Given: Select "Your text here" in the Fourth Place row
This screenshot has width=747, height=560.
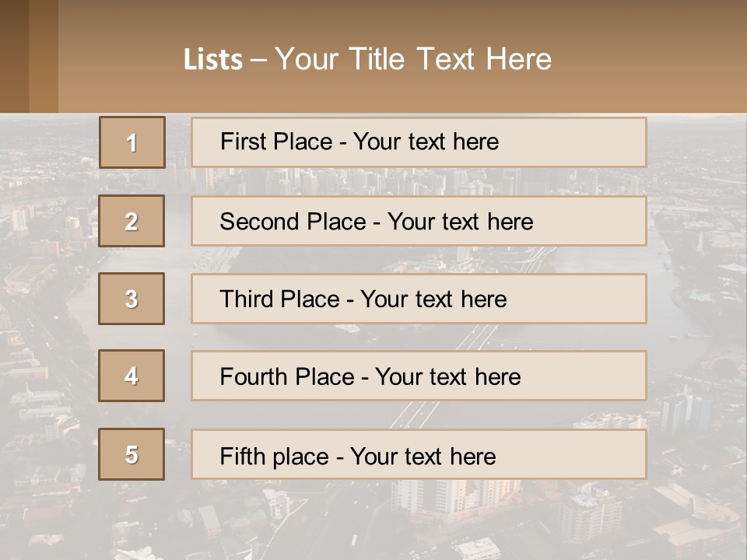Looking at the screenshot, I should (x=447, y=377).
